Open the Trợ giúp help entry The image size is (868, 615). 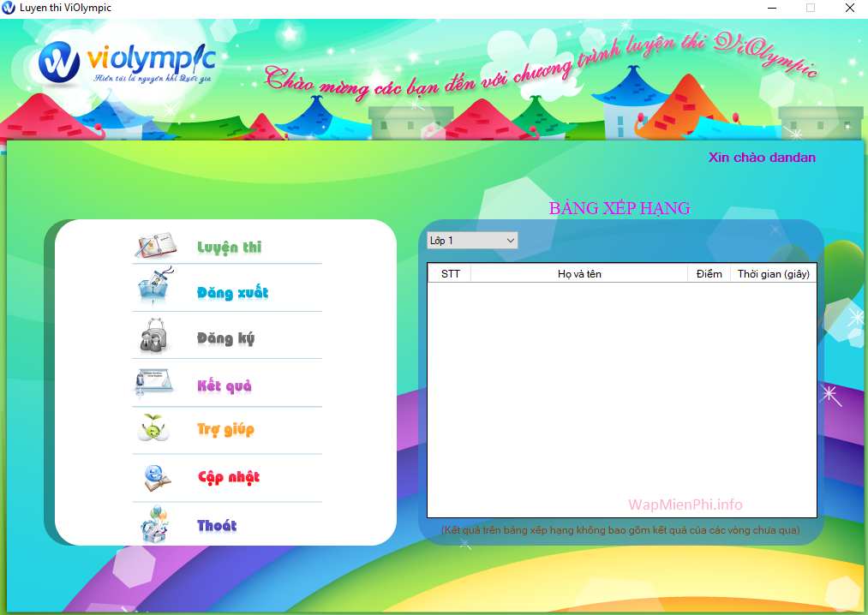point(225,430)
